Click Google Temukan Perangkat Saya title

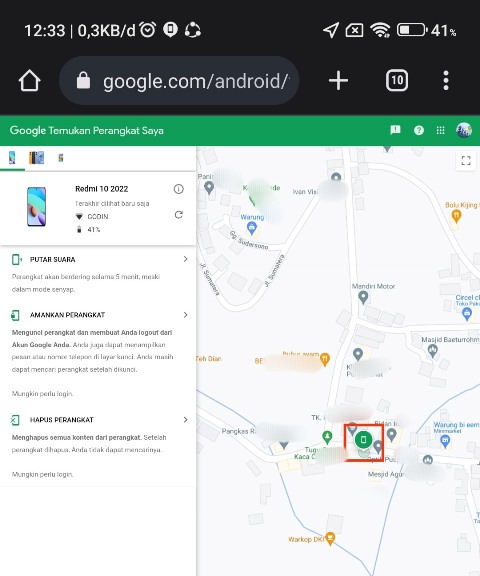87,130
